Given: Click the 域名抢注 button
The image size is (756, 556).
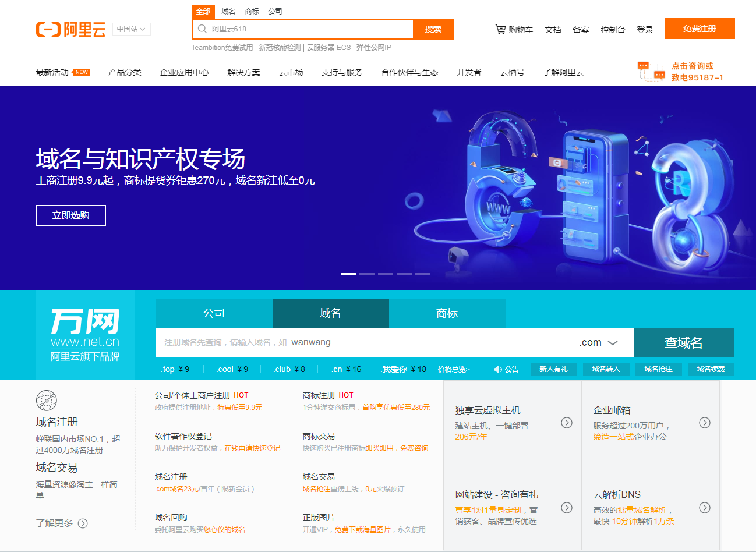Looking at the screenshot, I should 658,369.
